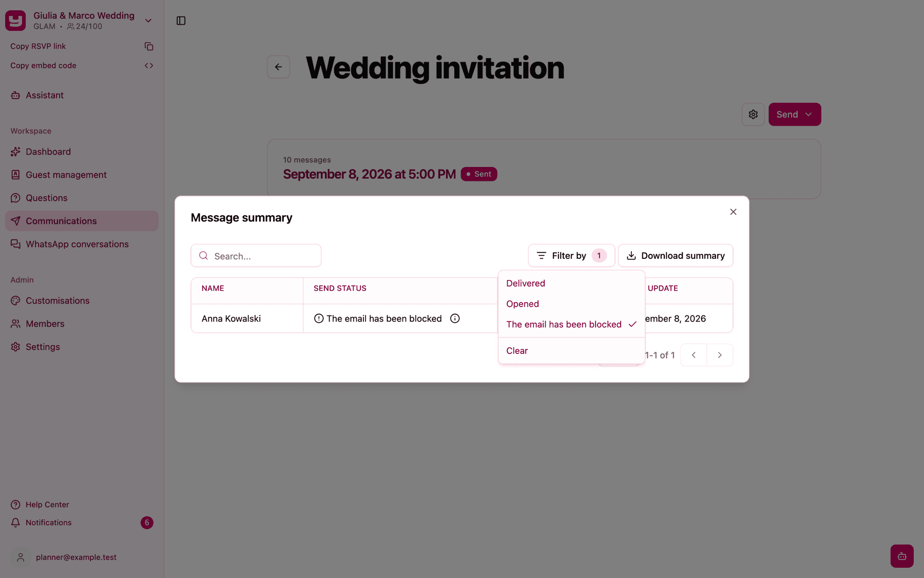Open the gear settings next to Send
The height and width of the screenshot is (578, 924).
click(753, 114)
